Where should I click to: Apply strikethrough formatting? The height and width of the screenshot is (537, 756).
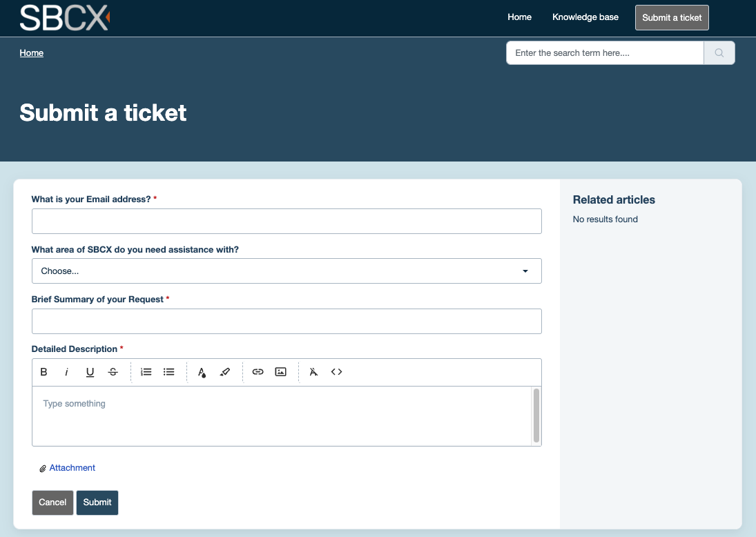coord(113,371)
